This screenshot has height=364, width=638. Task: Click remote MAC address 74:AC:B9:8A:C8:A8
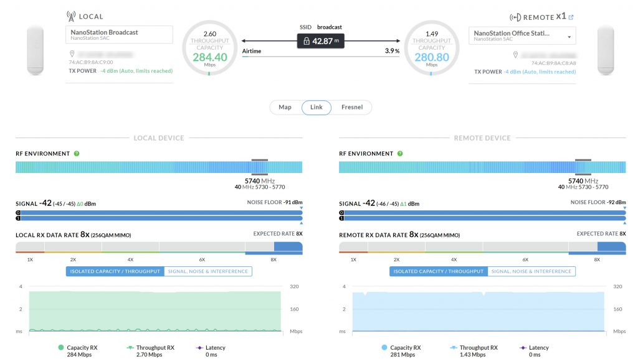pyautogui.click(x=554, y=63)
